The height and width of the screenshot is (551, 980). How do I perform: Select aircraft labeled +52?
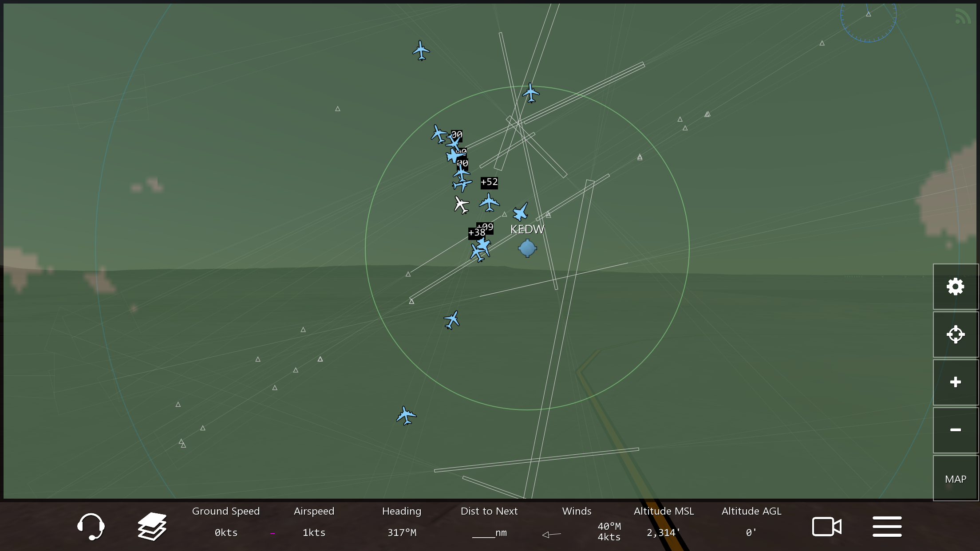coord(489,202)
